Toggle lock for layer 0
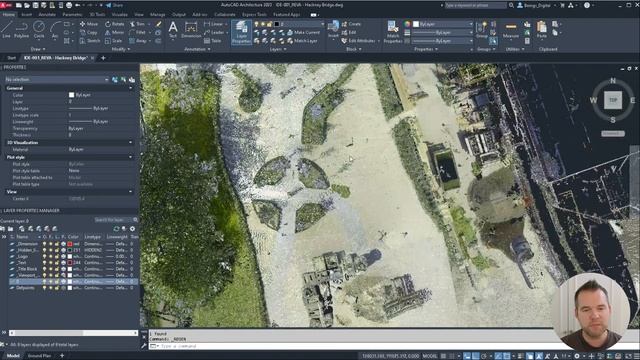640x360 pixels. point(57,282)
